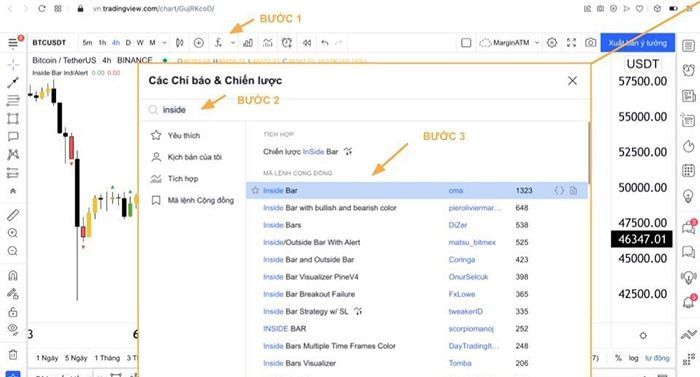Undo the last chart action

pos(325,43)
